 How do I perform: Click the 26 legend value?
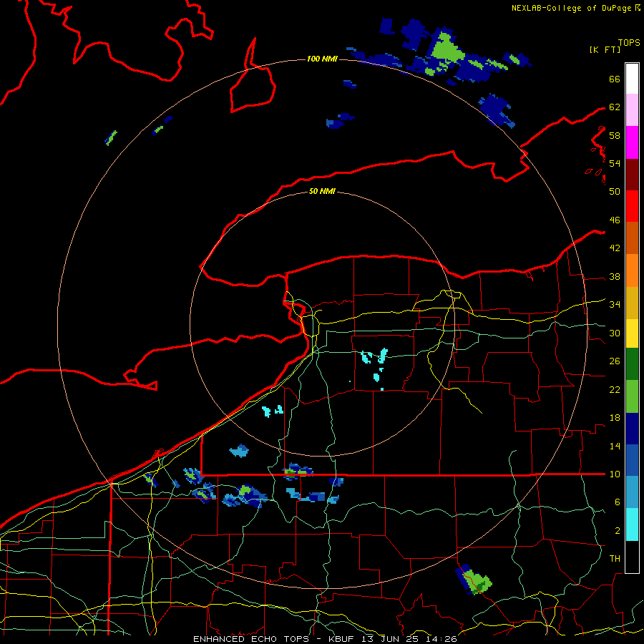pos(615,361)
